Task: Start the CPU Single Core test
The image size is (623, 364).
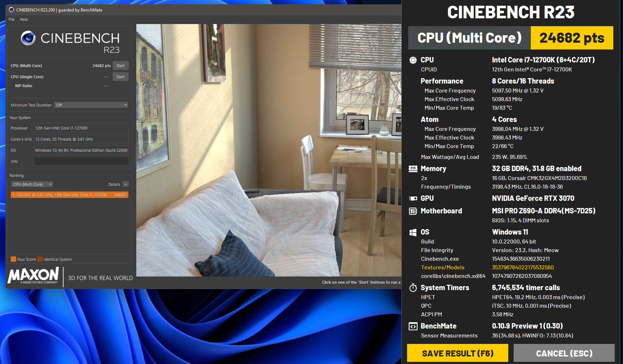Action: pyautogui.click(x=121, y=77)
